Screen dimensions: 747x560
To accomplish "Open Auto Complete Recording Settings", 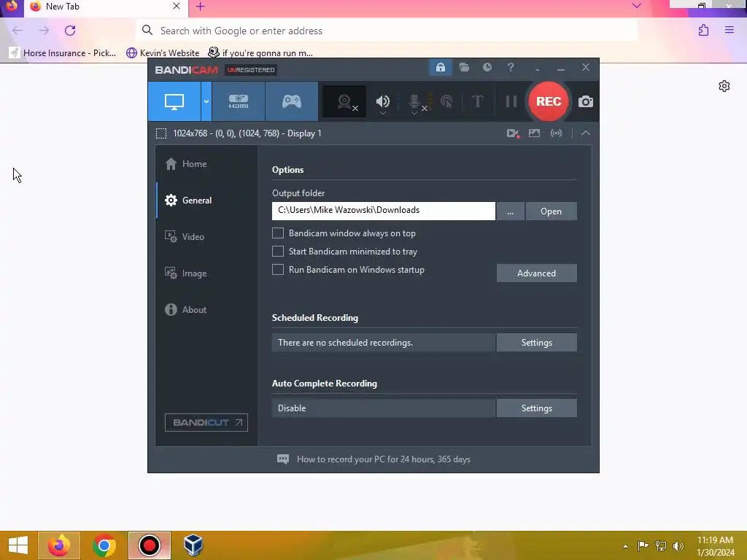I will [x=536, y=408].
